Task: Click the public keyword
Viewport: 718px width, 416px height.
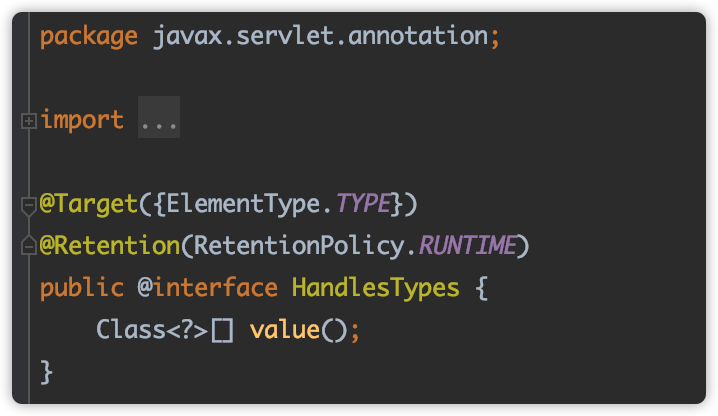Action: (82, 288)
